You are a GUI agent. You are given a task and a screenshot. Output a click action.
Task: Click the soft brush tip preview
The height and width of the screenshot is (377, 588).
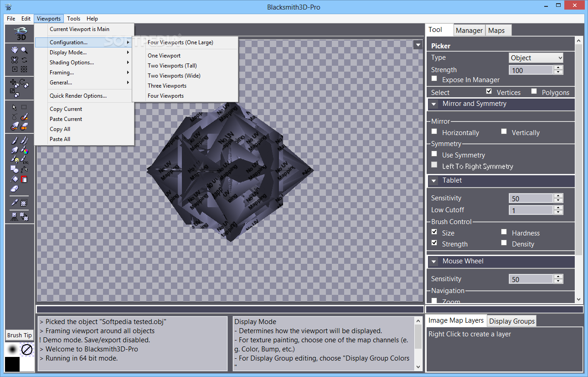coord(12,350)
